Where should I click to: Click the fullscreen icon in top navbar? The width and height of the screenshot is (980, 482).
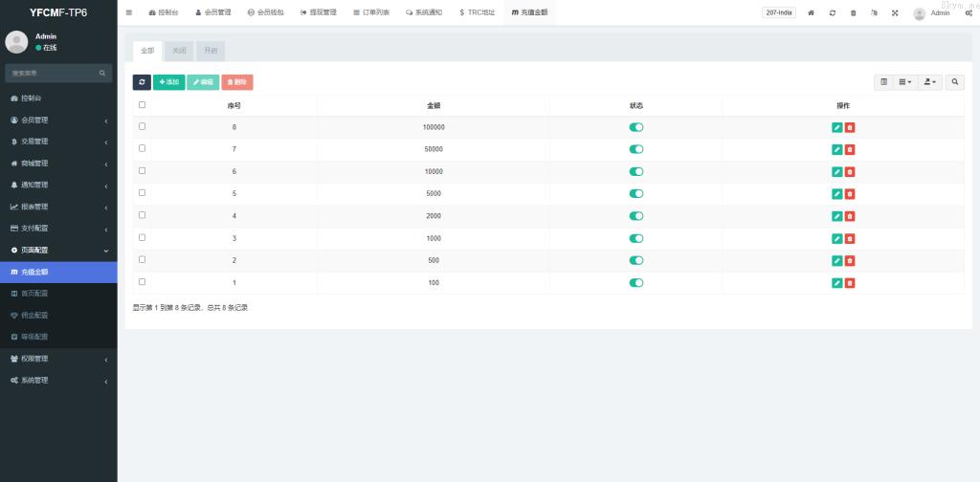coord(895,13)
